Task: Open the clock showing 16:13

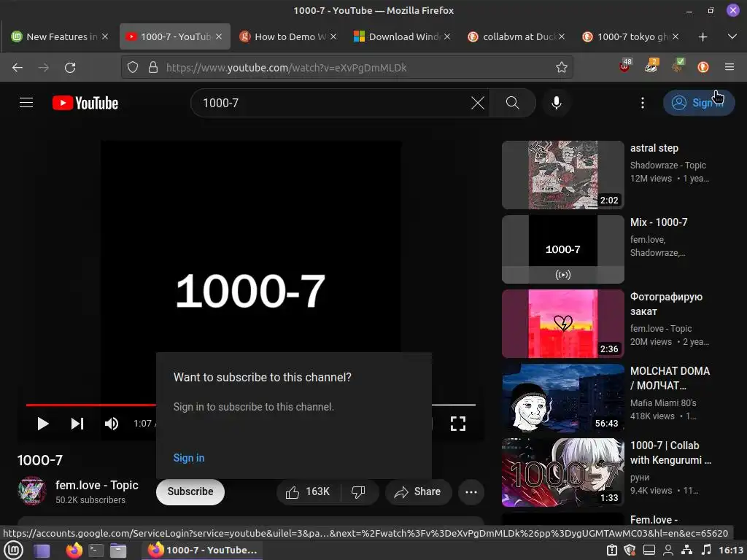Action: [731, 550]
